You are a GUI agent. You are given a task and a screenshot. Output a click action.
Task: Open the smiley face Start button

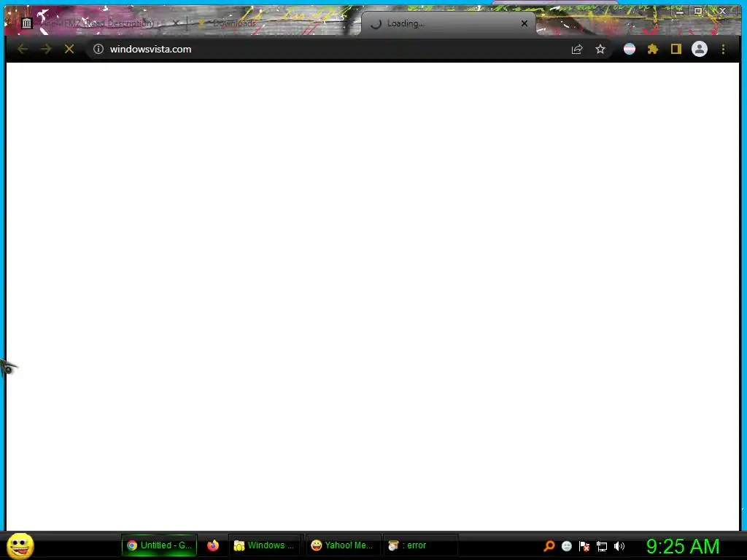click(x=20, y=545)
